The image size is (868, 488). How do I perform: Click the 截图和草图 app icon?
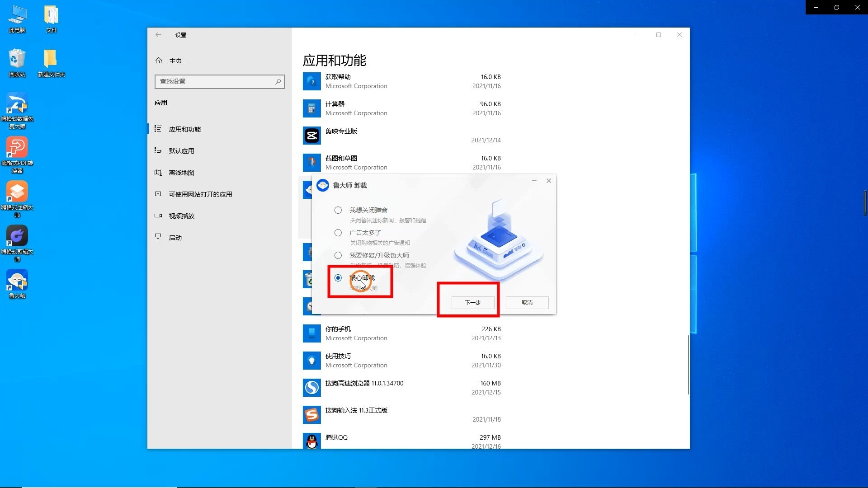[x=311, y=163]
